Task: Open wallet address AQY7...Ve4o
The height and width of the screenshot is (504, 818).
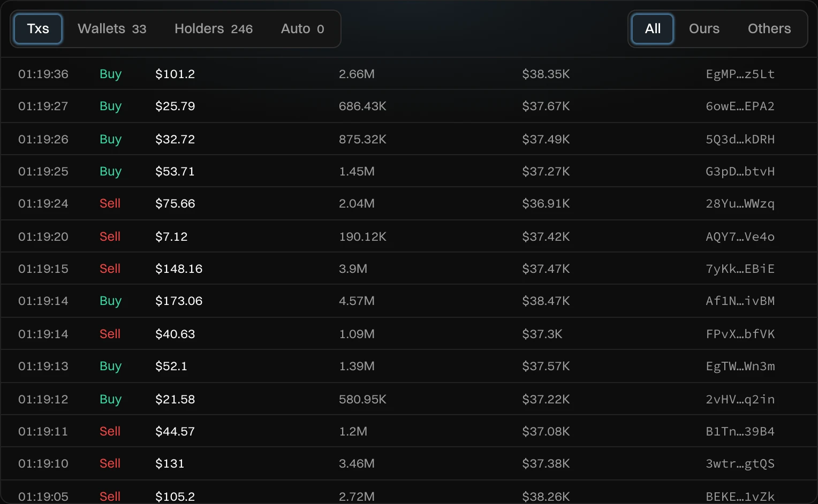Action: [x=740, y=236]
